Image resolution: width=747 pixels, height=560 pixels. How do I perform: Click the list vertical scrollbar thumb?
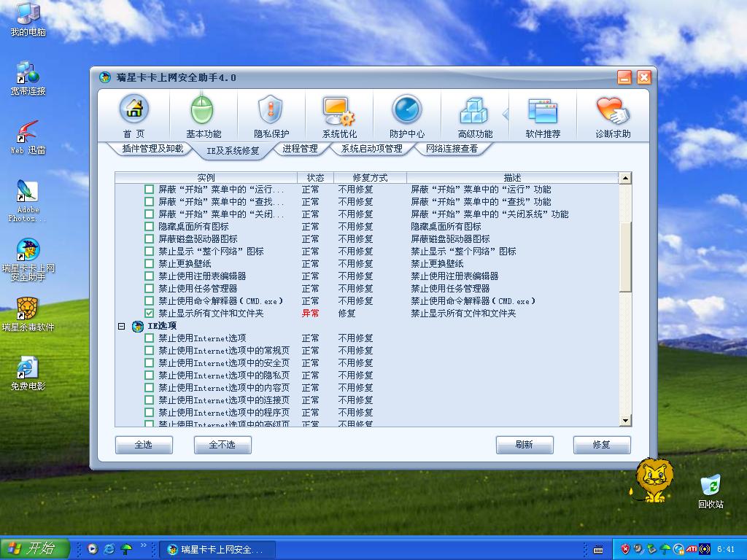[625, 256]
